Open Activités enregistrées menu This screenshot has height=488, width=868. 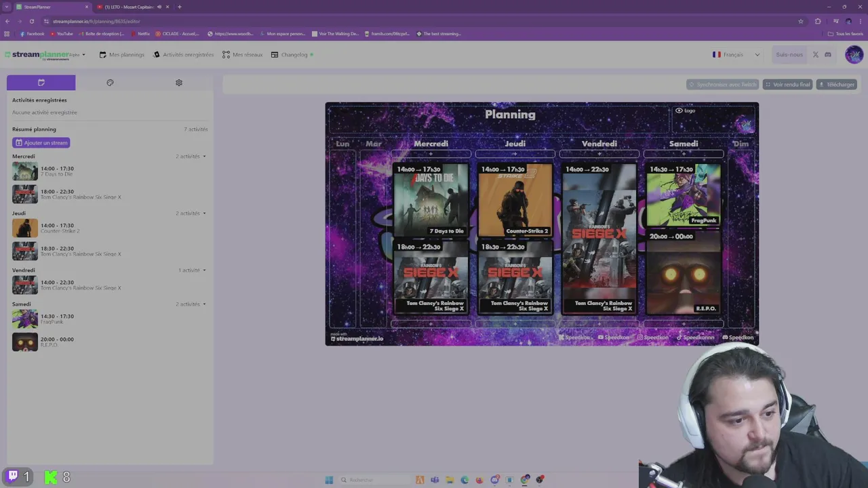tap(184, 55)
